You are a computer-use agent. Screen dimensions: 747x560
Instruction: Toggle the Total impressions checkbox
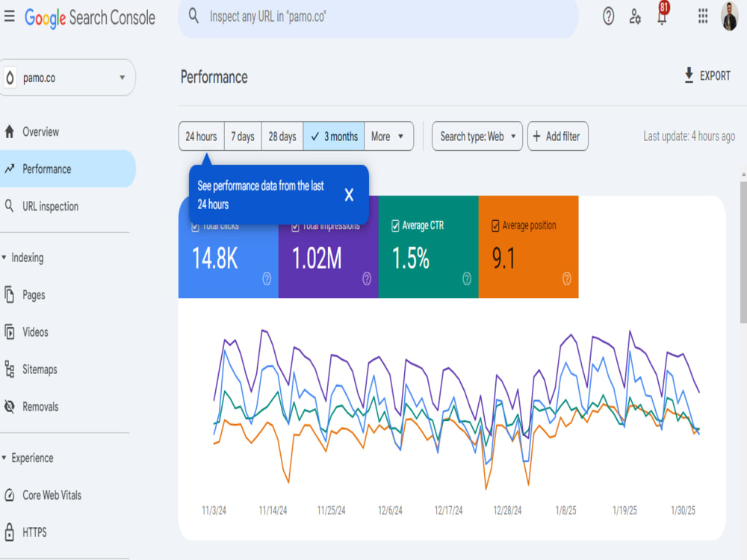(295, 227)
